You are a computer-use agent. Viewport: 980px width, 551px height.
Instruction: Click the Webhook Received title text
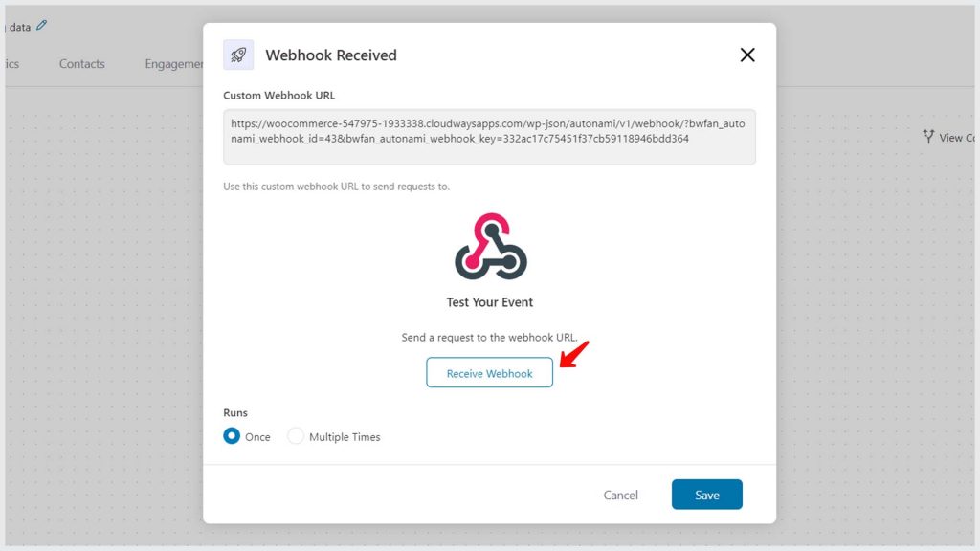pos(331,55)
